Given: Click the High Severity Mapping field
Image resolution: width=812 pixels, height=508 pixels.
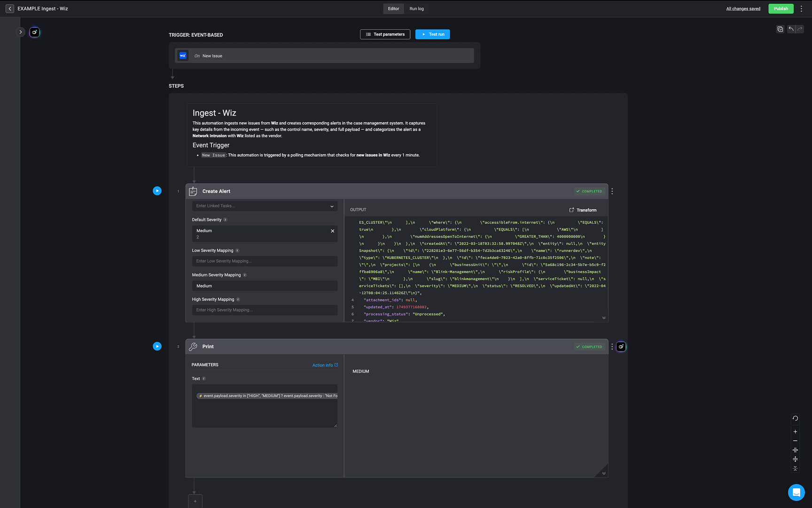Looking at the screenshot, I should click(265, 310).
